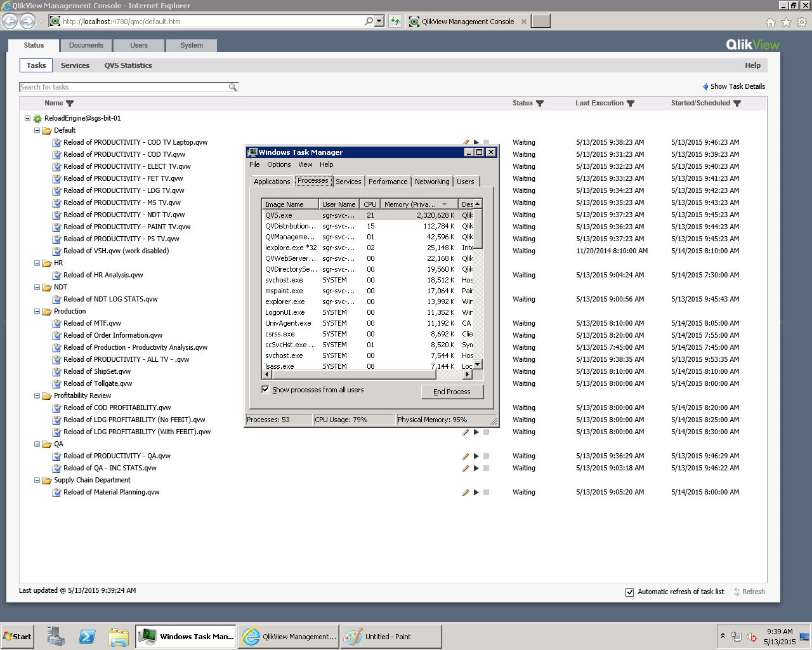Sort processes by CPU column header
The width and height of the screenshot is (812, 650).
pos(370,204)
